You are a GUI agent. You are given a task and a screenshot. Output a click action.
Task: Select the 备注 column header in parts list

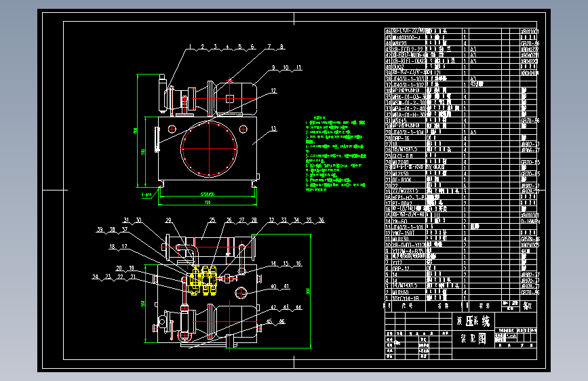pos(527,306)
